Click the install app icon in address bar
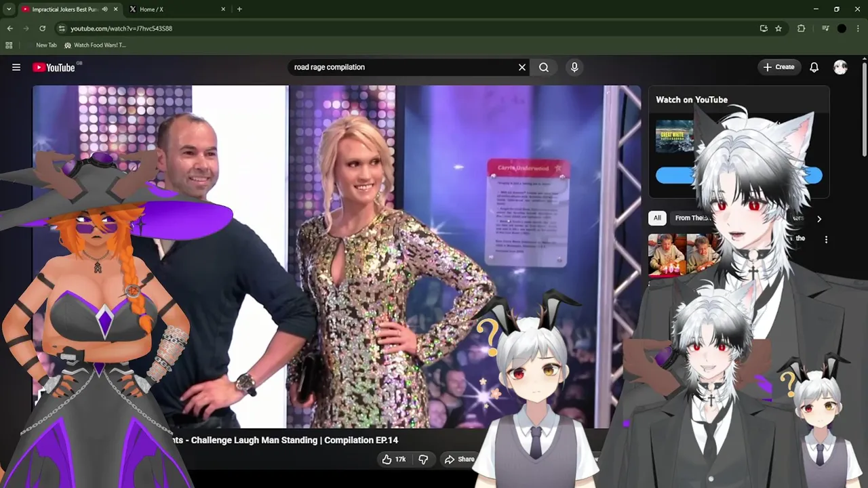Image resolution: width=868 pixels, height=488 pixels. tap(764, 28)
